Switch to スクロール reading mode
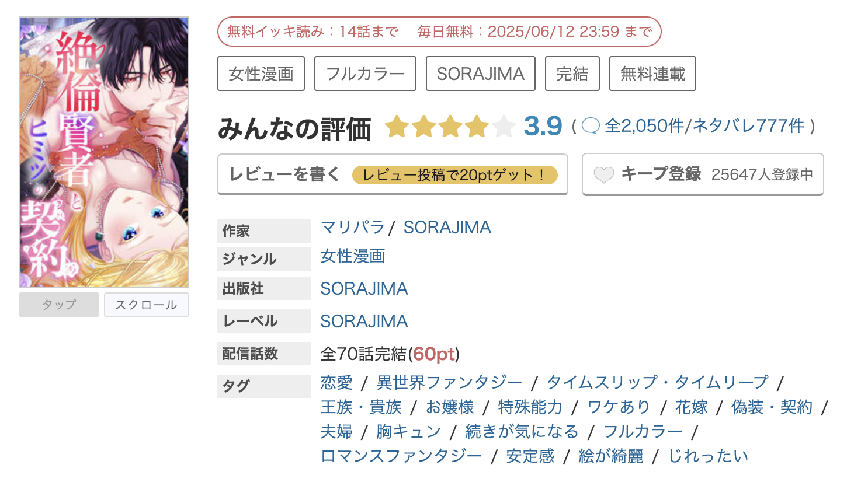This screenshot has height=489, width=868. (146, 304)
